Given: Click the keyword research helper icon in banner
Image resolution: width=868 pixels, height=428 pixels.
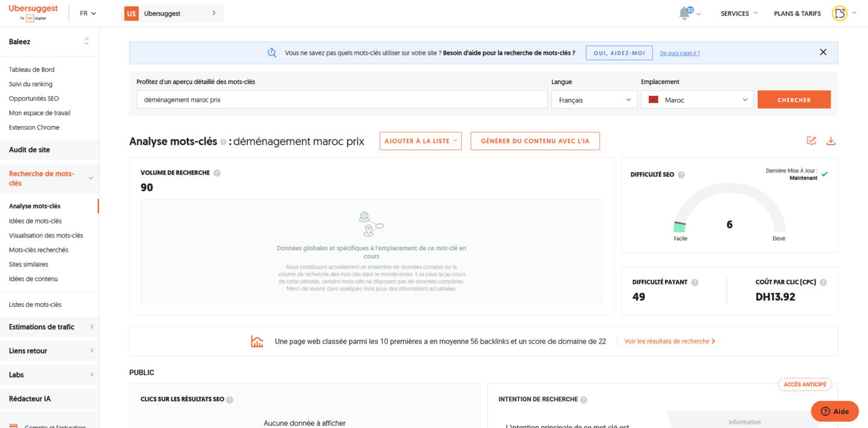Looking at the screenshot, I should (x=272, y=52).
